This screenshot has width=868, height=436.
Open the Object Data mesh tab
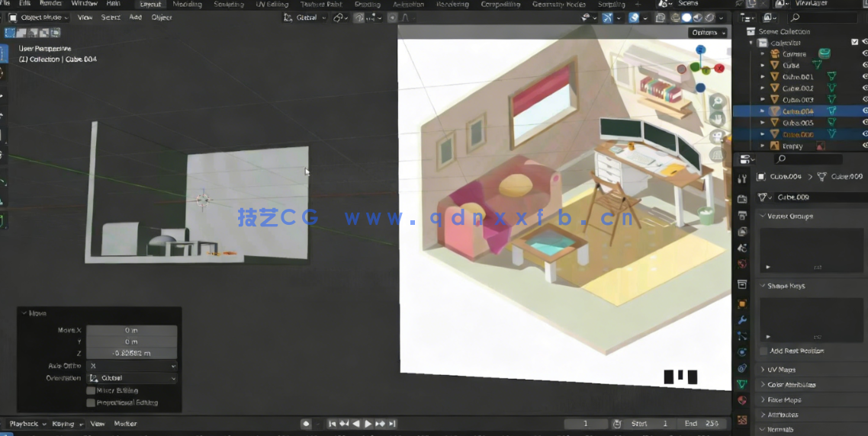pos(742,384)
